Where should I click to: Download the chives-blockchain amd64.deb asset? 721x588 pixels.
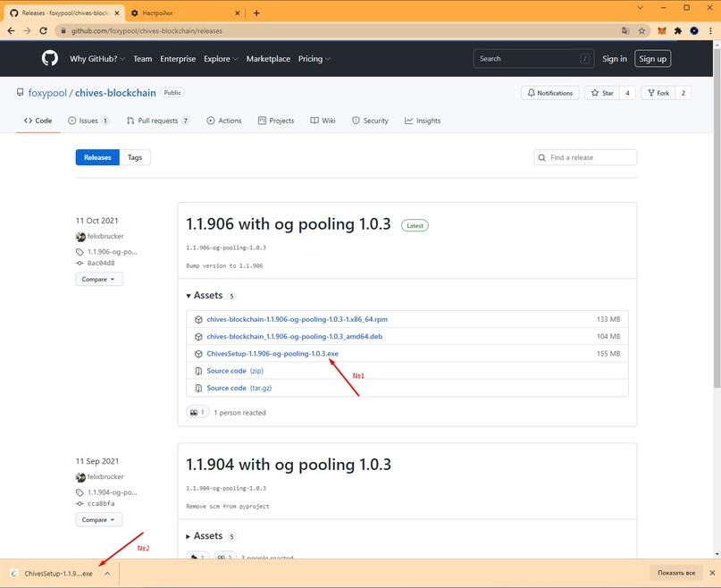tap(294, 337)
